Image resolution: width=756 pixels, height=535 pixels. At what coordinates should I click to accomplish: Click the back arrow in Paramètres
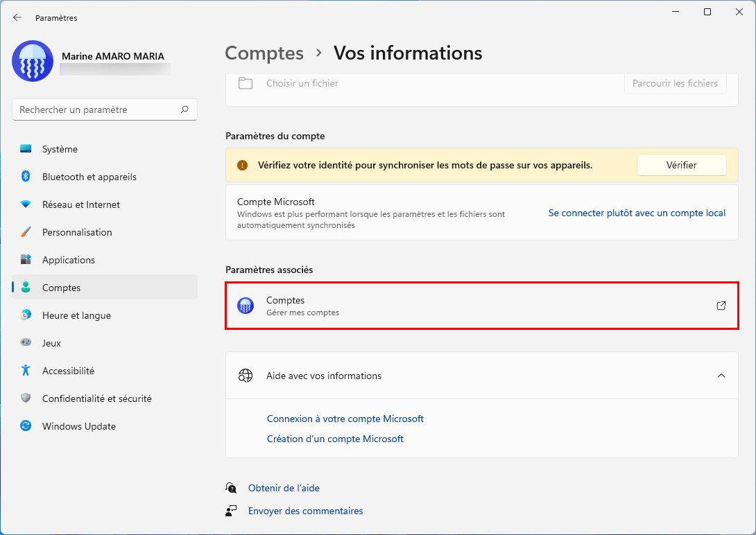click(x=17, y=17)
